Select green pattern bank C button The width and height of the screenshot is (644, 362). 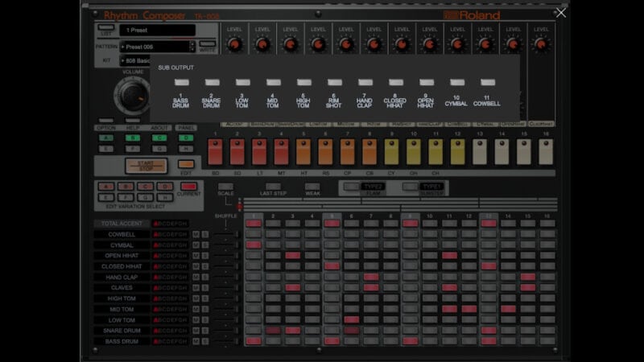pyautogui.click(x=159, y=138)
